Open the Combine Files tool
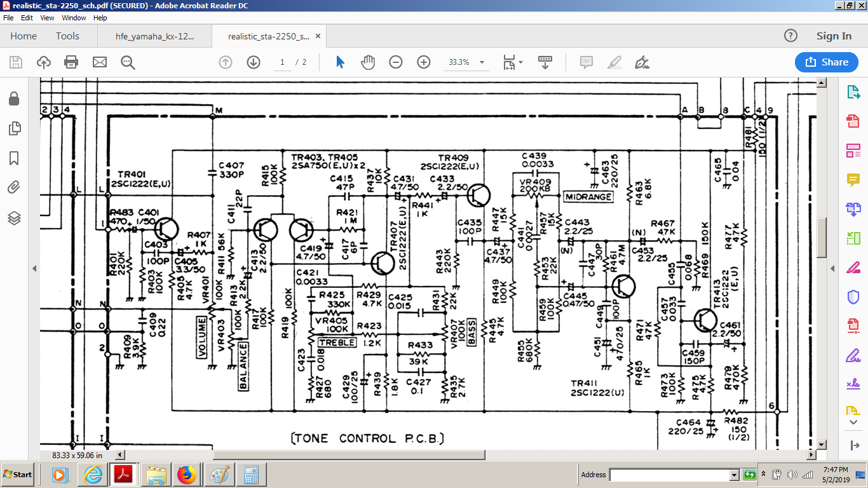 [x=853, y=209]
